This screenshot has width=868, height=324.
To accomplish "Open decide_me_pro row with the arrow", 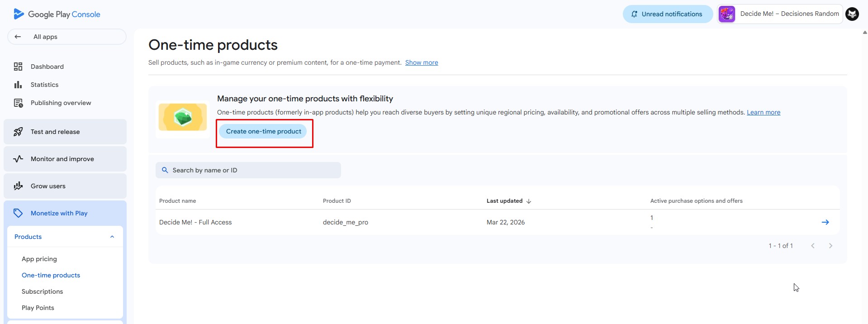I will (825, 222).
